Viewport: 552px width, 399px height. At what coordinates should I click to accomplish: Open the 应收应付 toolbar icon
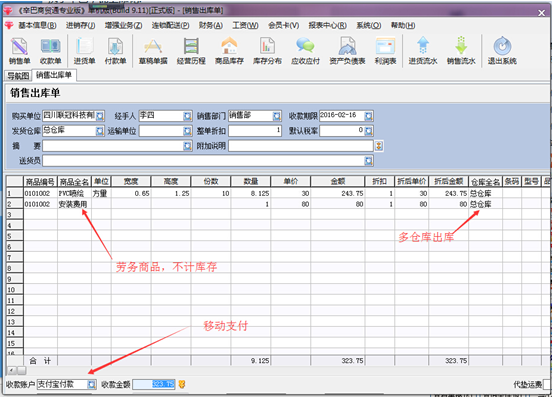305,51
